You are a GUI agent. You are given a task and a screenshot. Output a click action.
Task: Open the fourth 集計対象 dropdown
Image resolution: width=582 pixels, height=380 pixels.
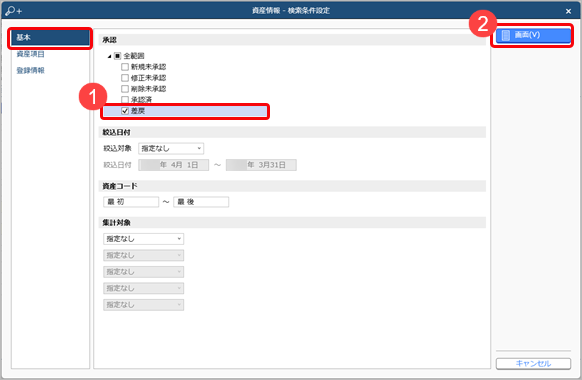[144, 288]
